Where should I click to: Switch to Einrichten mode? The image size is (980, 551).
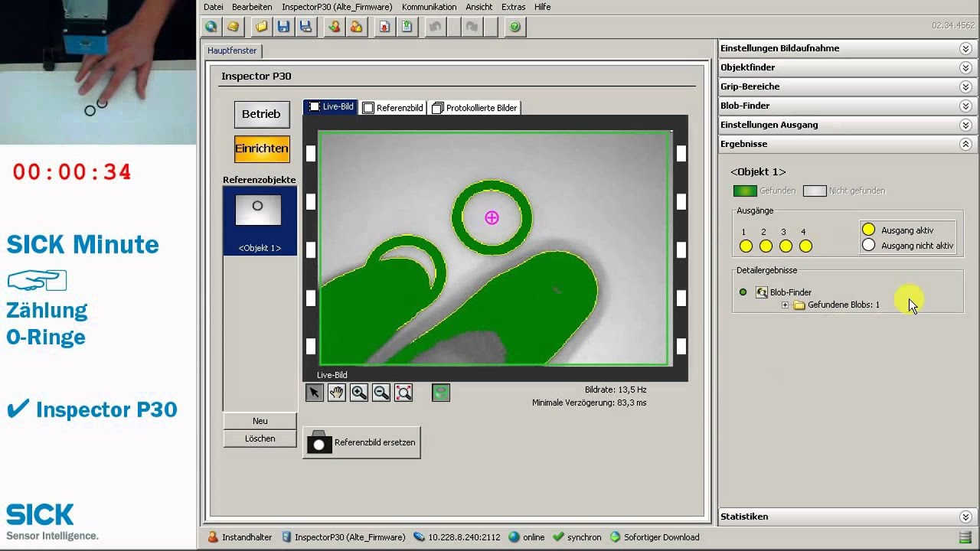[x=262, y=148]
